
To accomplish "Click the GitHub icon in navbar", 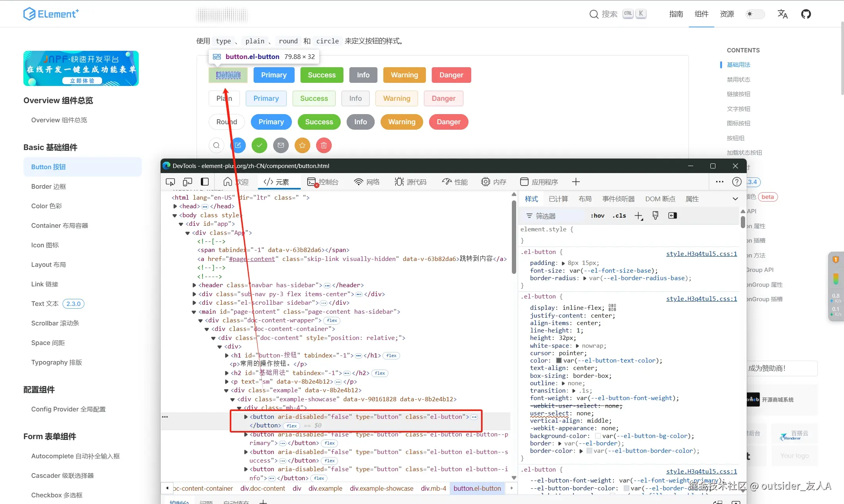I will click(x=806, y=14).
